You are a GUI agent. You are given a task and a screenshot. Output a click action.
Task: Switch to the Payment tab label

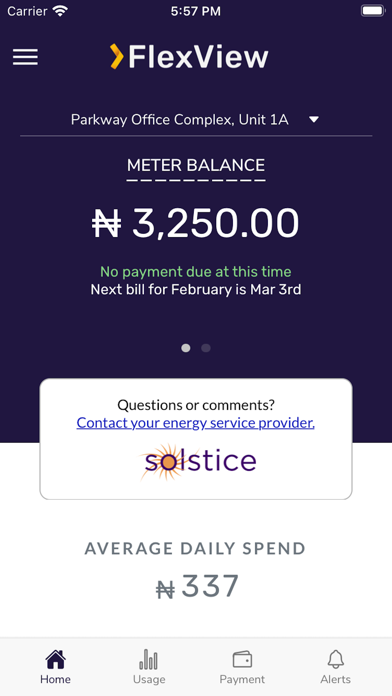(x=242, y=680)
